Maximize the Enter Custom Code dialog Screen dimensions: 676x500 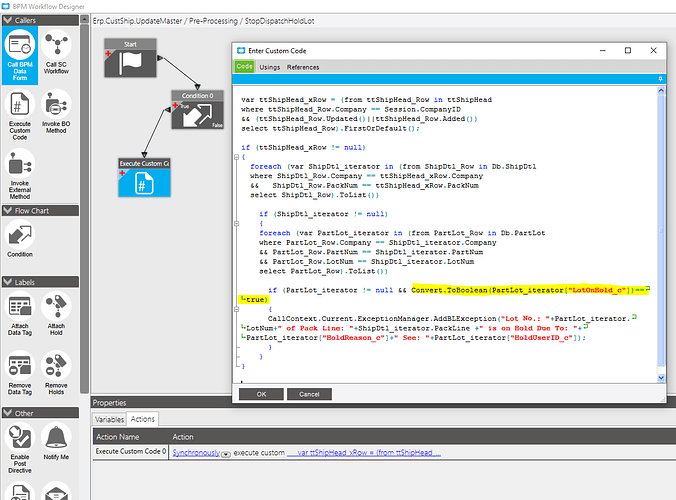coord(628,50)
